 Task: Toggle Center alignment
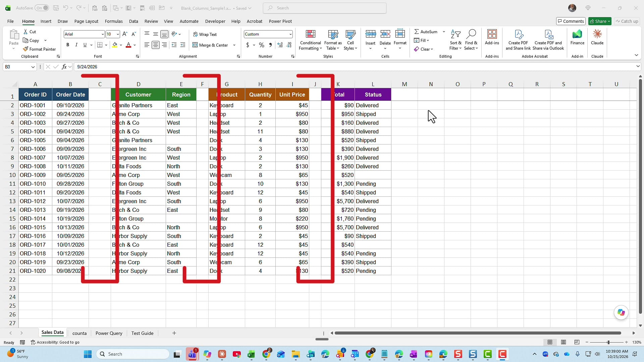click(x=156, y=45)
